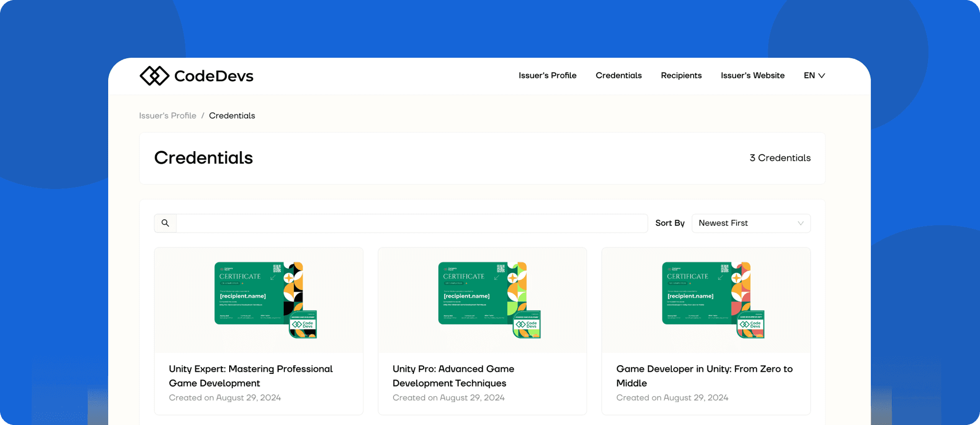Click the '3 Credentials' count text

pyautogui.click(x=780, y=158)
